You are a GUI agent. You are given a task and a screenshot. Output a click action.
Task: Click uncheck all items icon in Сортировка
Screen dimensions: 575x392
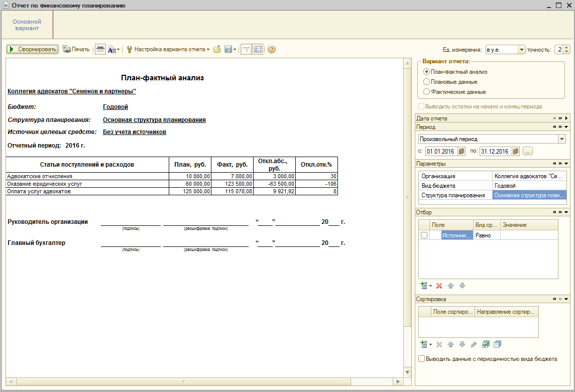(497, 344)
